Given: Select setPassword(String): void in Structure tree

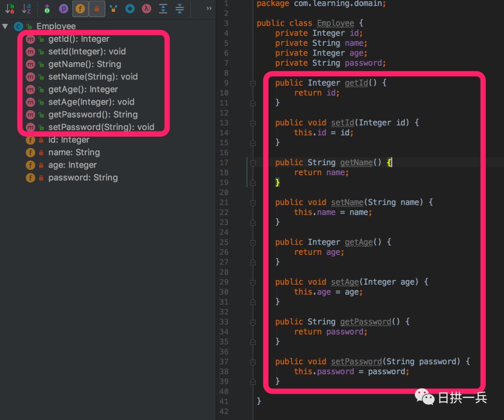Looking at the screenshot, I should [101, 127].
